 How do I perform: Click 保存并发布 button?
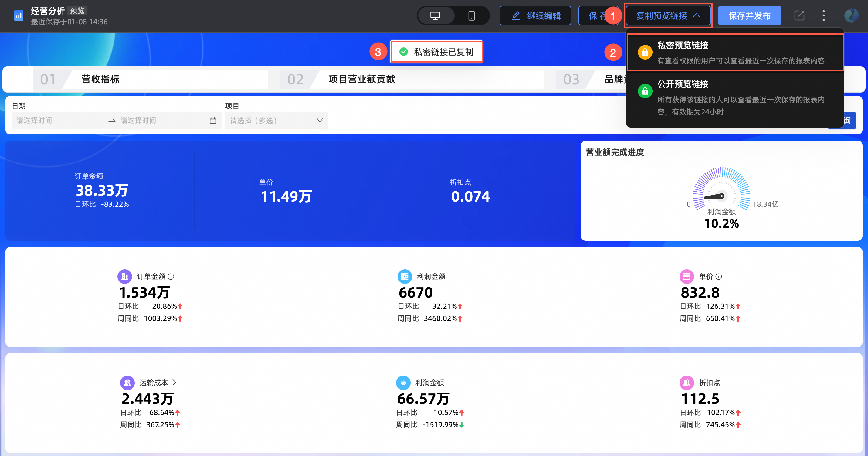(749, 15)
